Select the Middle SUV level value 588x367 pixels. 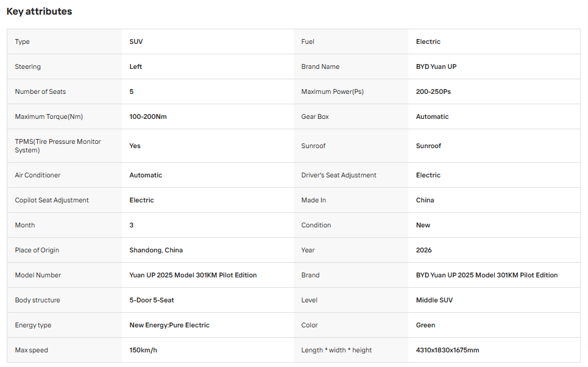(434, 300)
